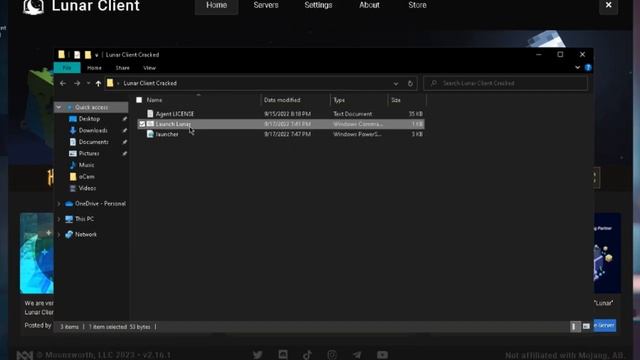Open Music folder in navigation pane
The height and width of the screenshot is (360, 640).
click(86, 165)
